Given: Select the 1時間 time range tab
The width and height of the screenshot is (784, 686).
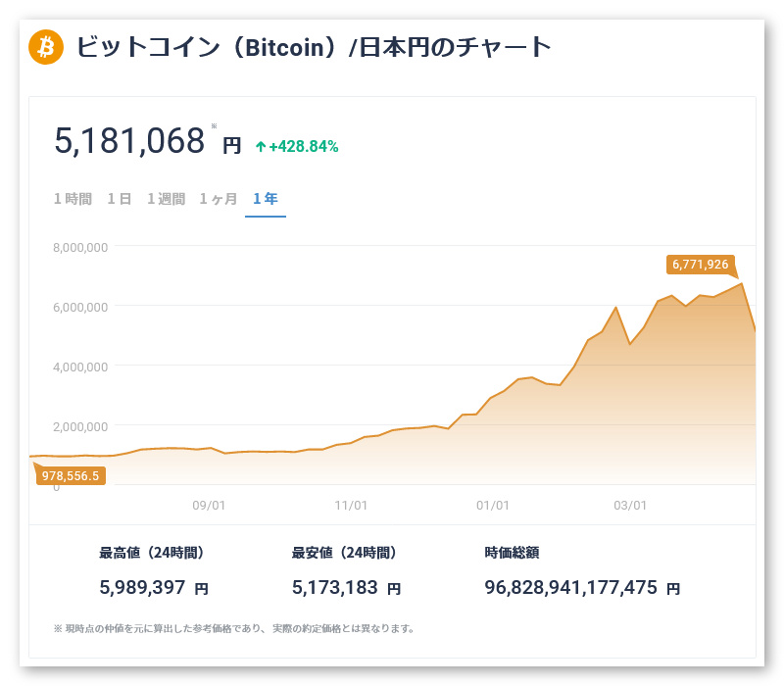Looking at the screenshot, I should coord(73,199).
